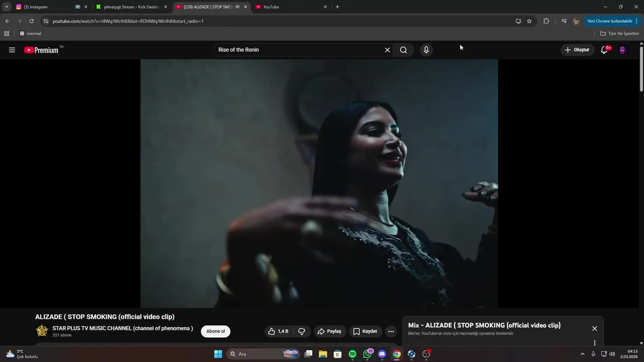
Task: Click the Paylaş share button
Action: [x=329, y=331]
